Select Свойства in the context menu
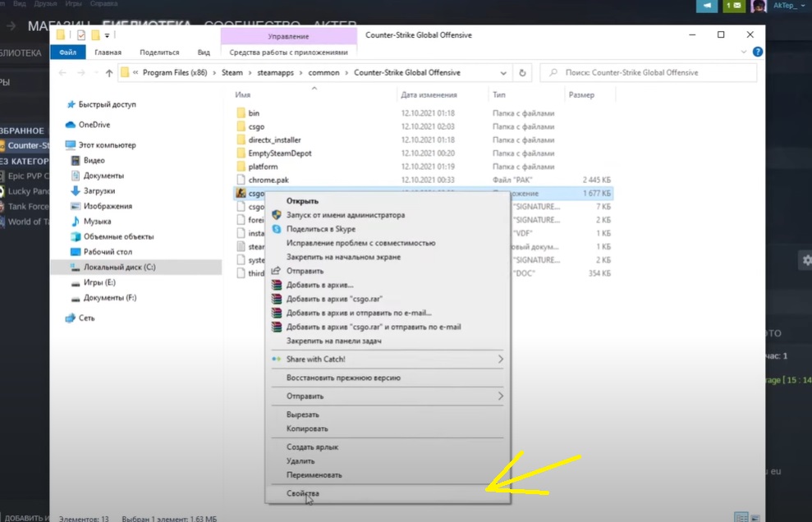The image size is (812, 522). coord(303,493)
